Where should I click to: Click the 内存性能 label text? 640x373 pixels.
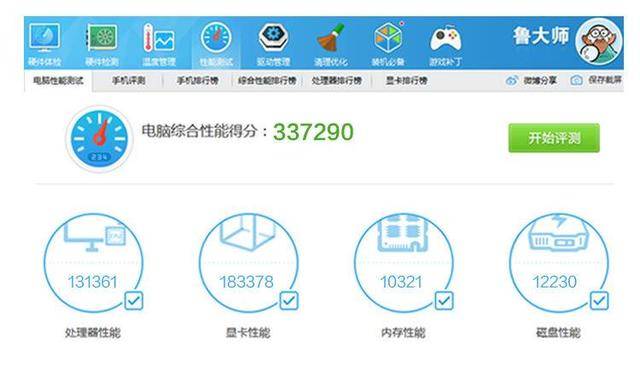coord(403,333)
